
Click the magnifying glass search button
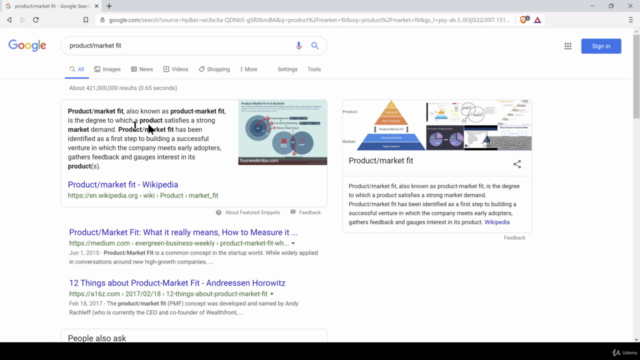pos(315,46)
